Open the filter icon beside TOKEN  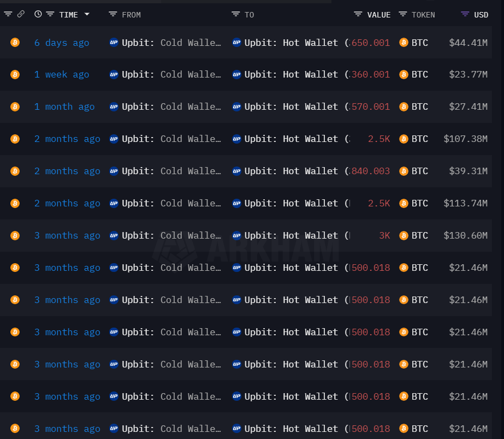click(x=403, y=14)
